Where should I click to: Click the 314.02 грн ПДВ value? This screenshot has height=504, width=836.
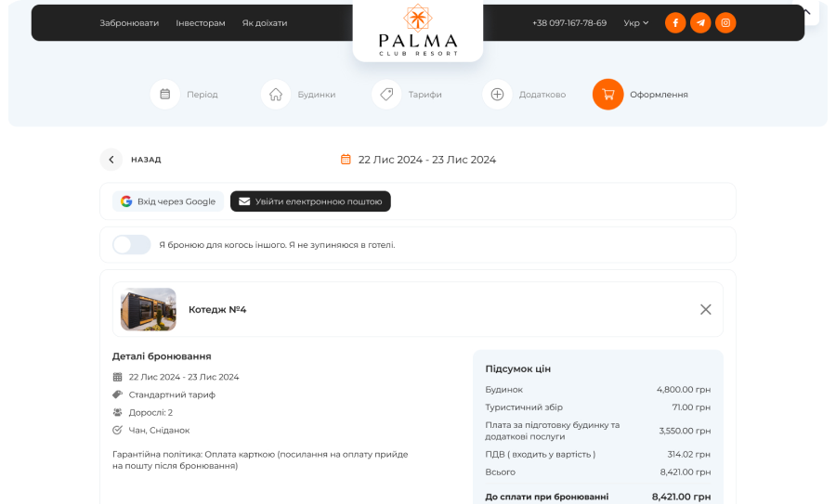tap(689, 454)
